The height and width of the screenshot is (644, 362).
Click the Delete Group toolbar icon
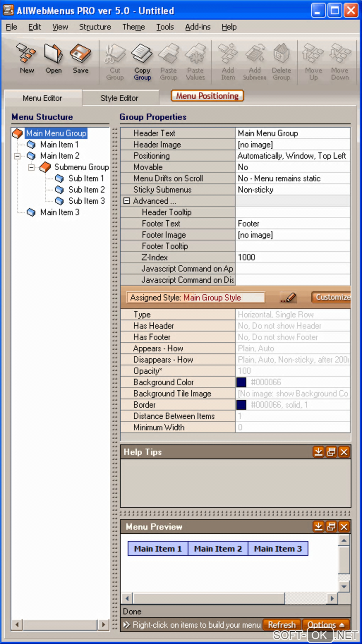pyautogui.click(x=281, y=62)
